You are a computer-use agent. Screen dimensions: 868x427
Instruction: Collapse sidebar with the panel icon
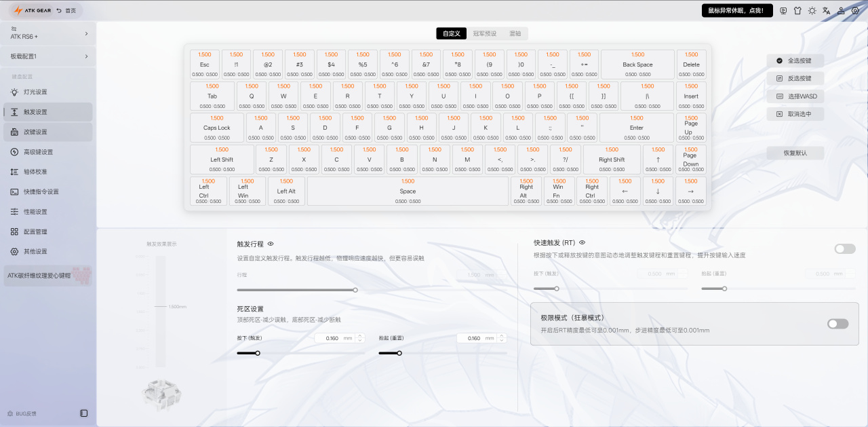coord(84,413)
